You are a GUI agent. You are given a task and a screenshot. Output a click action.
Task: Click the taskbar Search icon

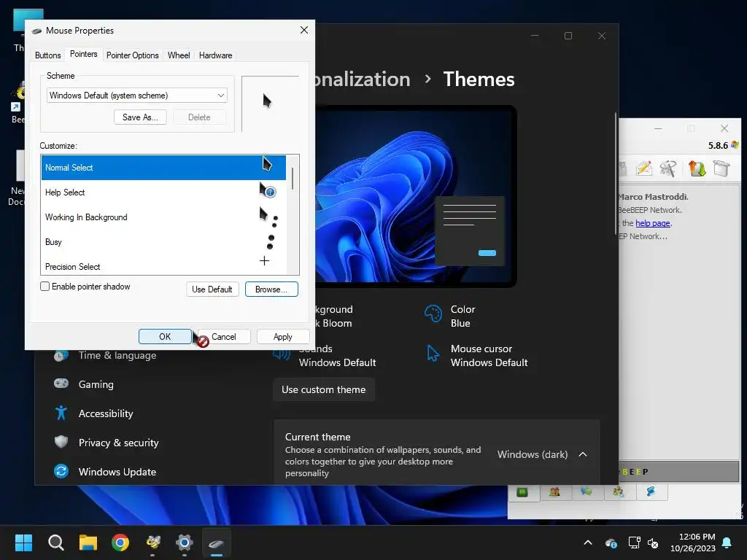(55, 542)
